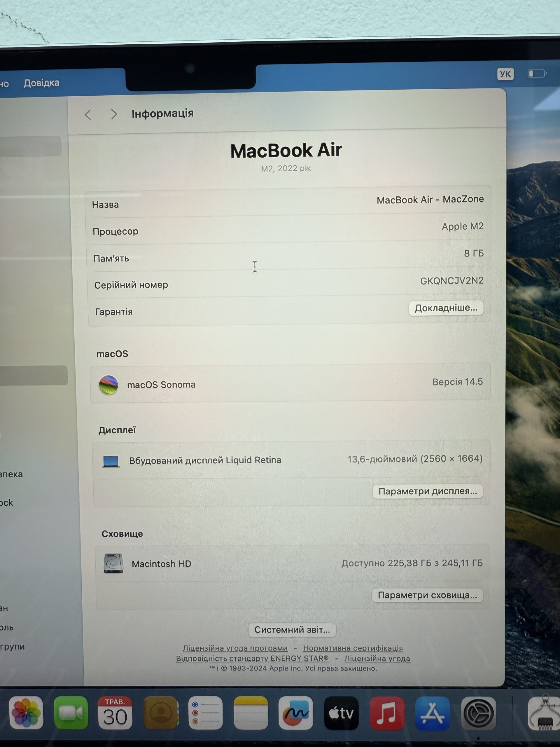Screen dimensions: 560x747
Task: Click the Назва row label
Action: pos(105,205)
